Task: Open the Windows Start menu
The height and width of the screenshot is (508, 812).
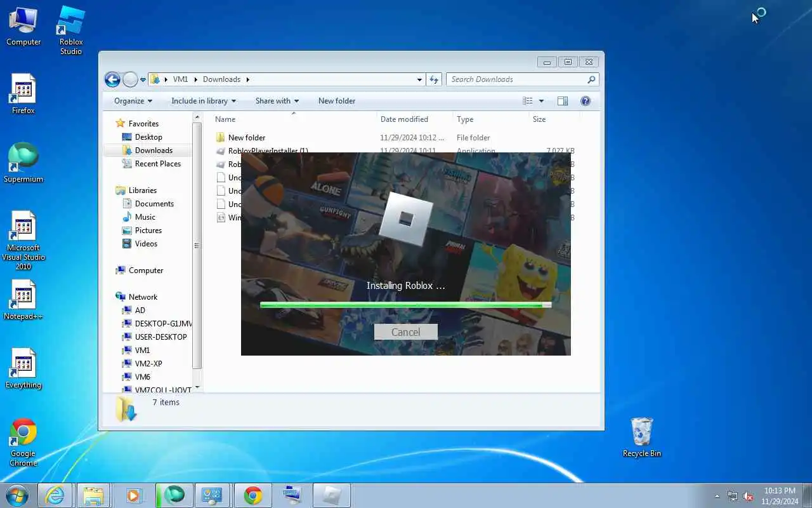Action: tap(17, 495)
